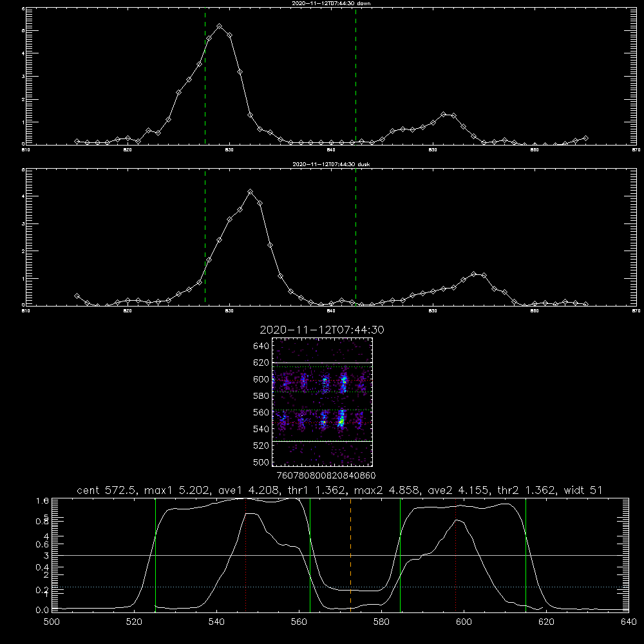Click the 'ave2 4.155' value in the stats line
Screen dimensions: 644x644
point(459,490)
